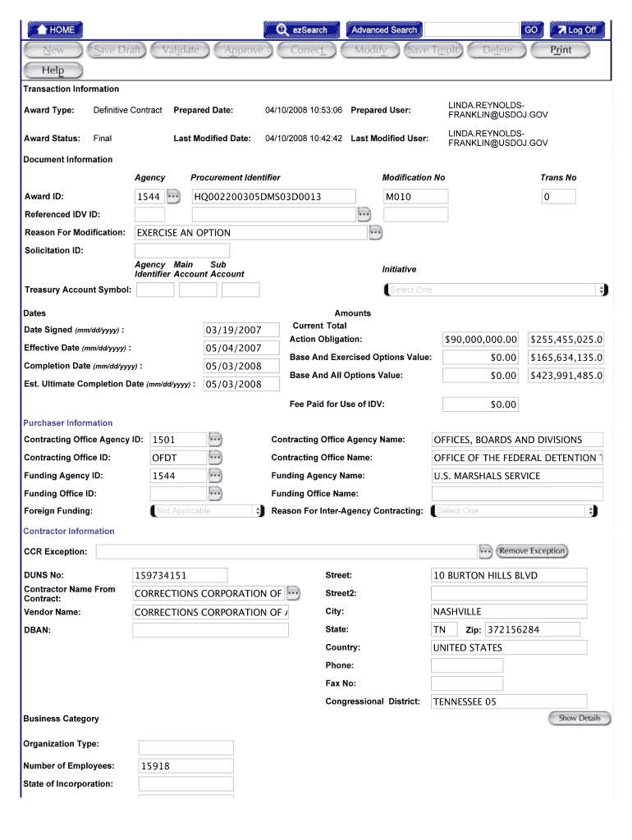
Task: Open ezSearch from the top bar
Action: click(x=301, y=30)
